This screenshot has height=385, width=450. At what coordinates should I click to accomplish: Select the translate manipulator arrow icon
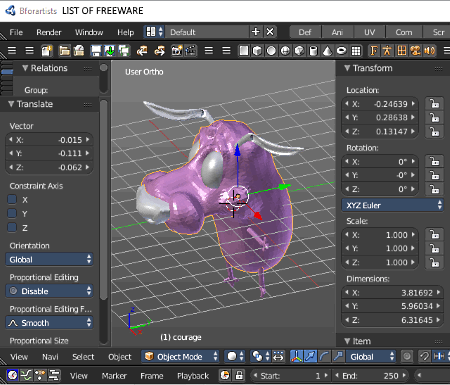pyautogui.click(x=310, y=357)
